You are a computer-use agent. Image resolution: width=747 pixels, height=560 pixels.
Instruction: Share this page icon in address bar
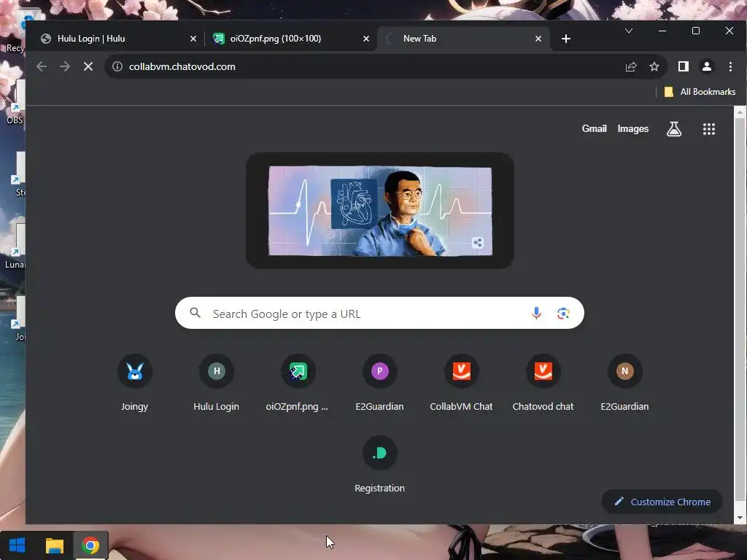(631, 66)
